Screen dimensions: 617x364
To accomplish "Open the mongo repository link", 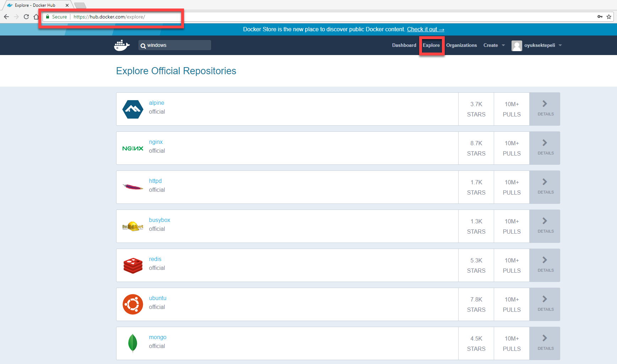I will tap(158, 337).
